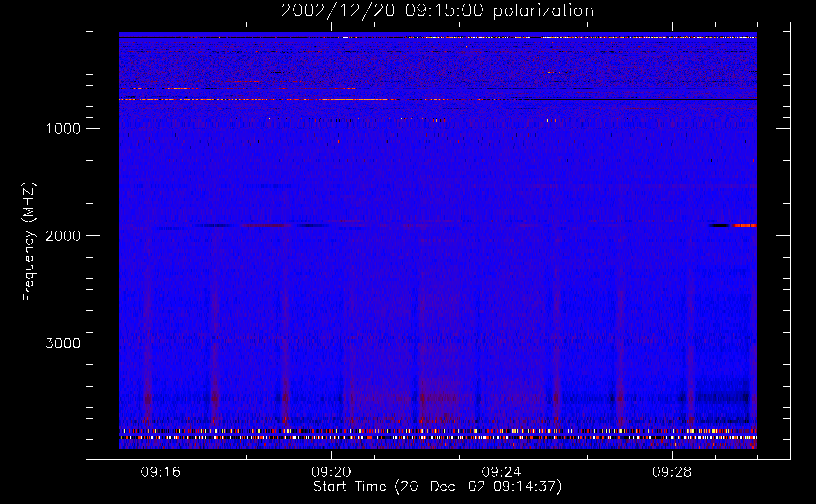Click the 09:28 time tick label
This screenshot has height=504, width=816.
tap(672, 472)
